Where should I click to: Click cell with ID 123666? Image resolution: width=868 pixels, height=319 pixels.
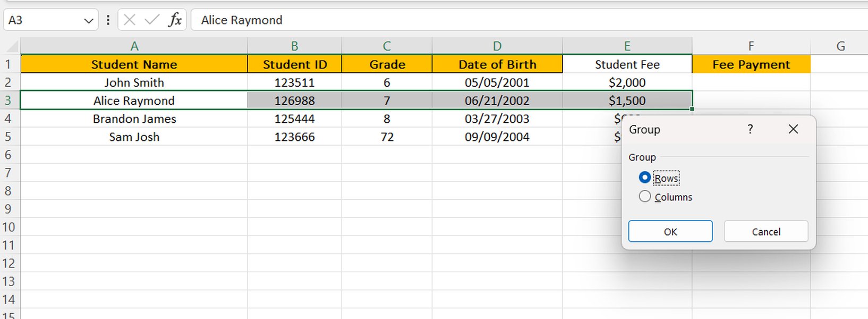(x=294, y=137)
